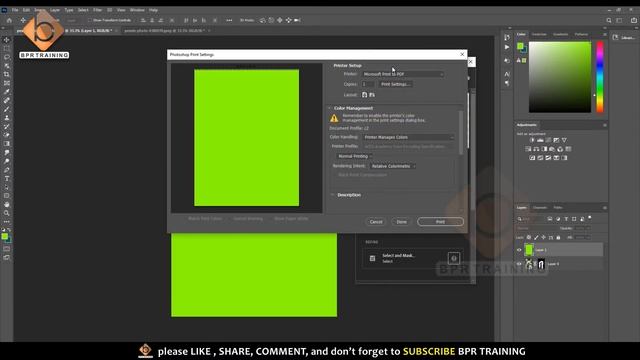Open the Normal Printing dropdown
Image resolution: width=640 pixels, height=360 pixels.
354,156
